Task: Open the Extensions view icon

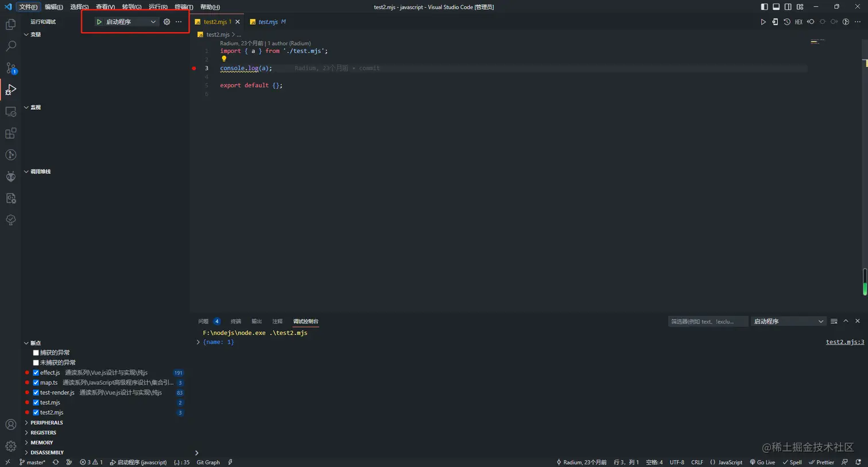Action: pos(10,133)
